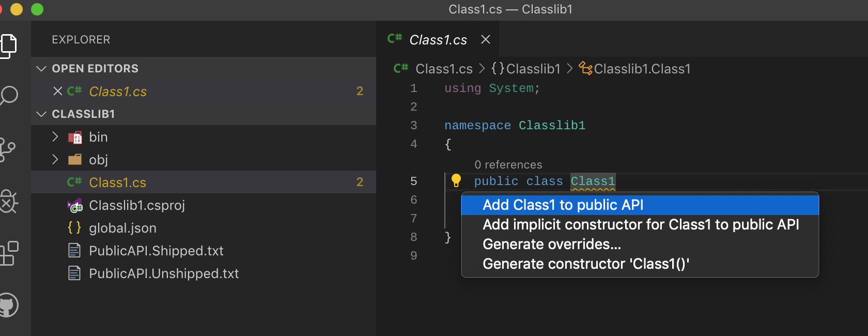
Task: Choose 'Generate overrides...' from quick-fix menu
Action: 551,245
